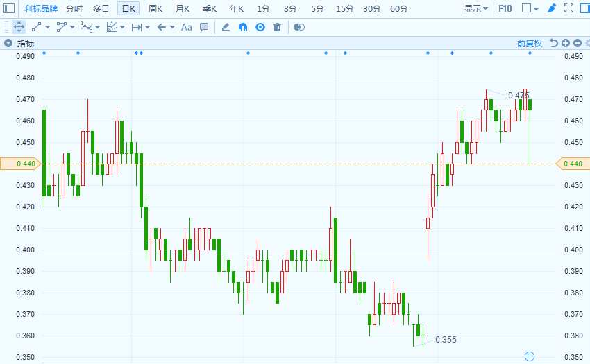The width and height of the screenshot is (590, 364).
Task: Select the 季K quarterly chart tab
Action: [x=210, y=8]
